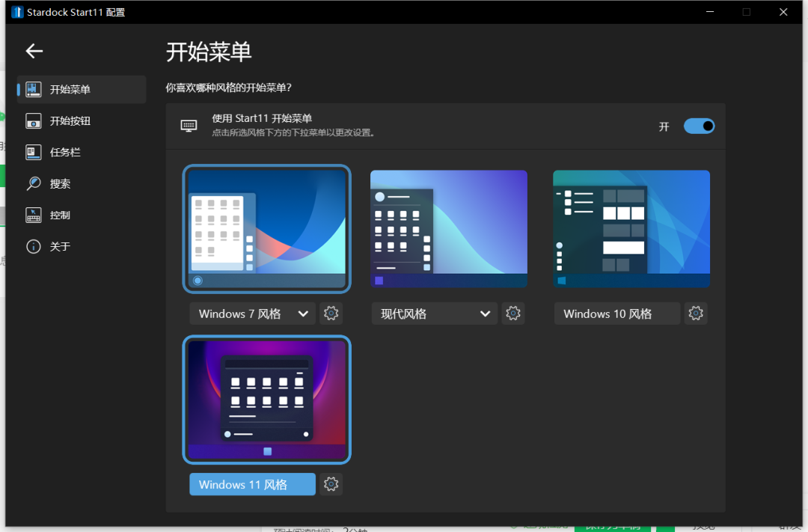Click the Stardock Start11 title bar icon
Screen dimensions: 808x532
(x=17, y=12)
